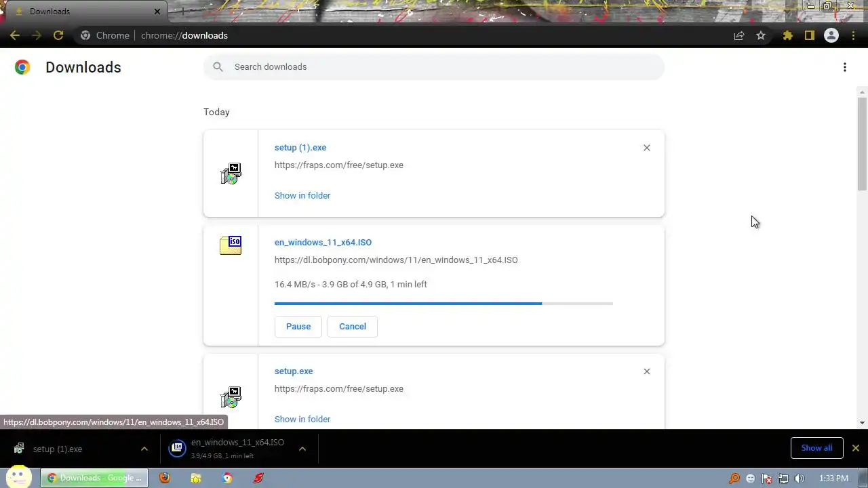Screen dimensions: 868x488
Task: Pause the Windows 11 ISO download
Action: [x=298, y=326]
